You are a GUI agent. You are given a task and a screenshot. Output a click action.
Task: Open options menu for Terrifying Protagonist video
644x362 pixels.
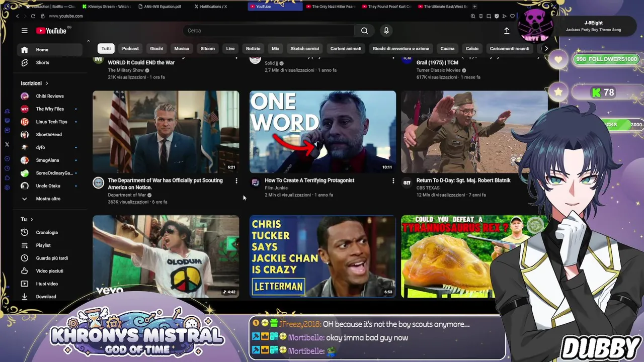393,181
